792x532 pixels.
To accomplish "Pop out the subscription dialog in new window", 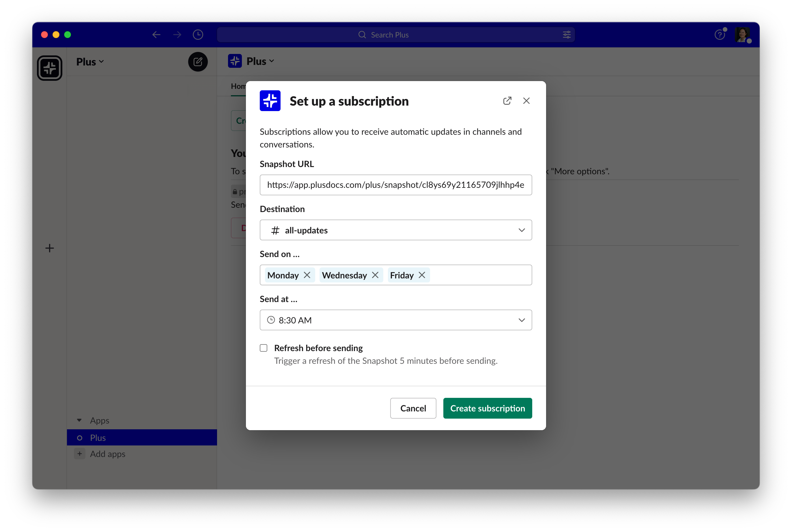I will [x=507, y=101].
